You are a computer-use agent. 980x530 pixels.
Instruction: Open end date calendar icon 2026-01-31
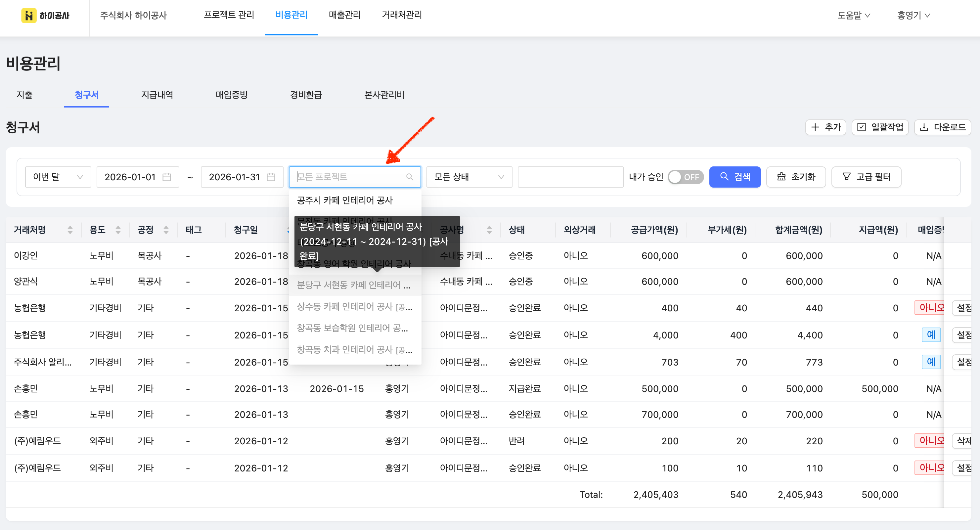tap(271, 177)
